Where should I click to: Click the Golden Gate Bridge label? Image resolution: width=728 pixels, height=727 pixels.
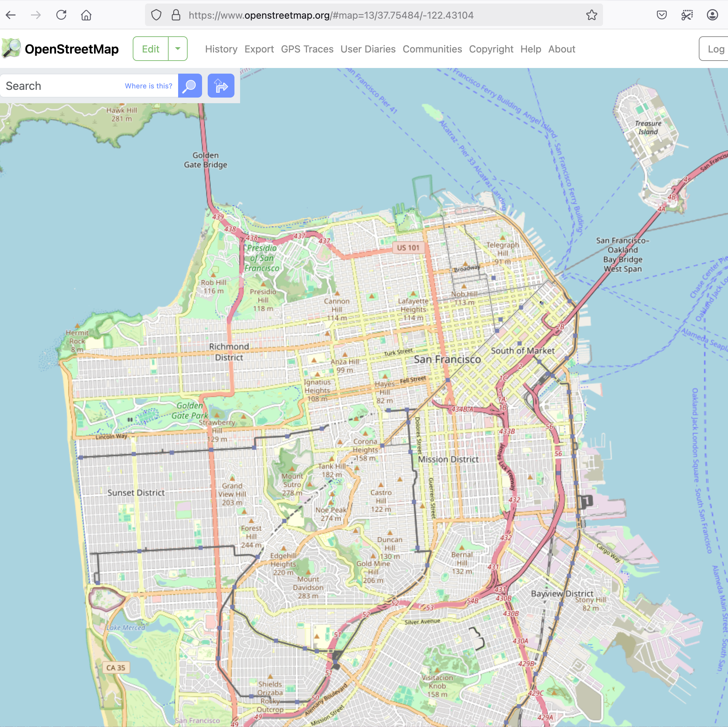pyautogui.click(x=205, y=160)
